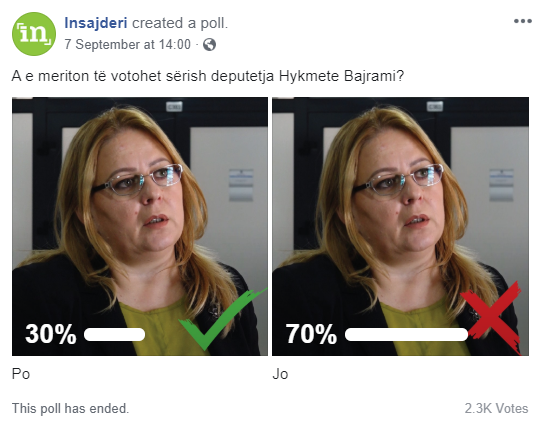
Task: Open the three-dot post options menu
Action: click(x=522, y=21)
